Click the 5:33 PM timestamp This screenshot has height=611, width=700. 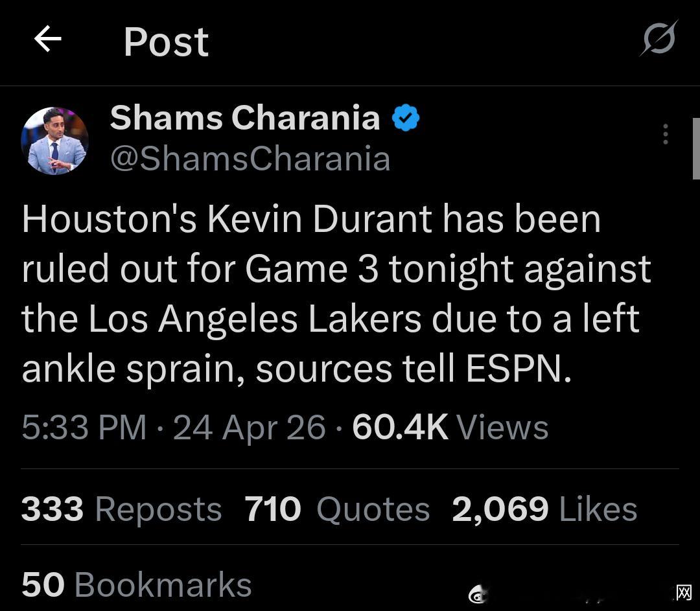84,428
